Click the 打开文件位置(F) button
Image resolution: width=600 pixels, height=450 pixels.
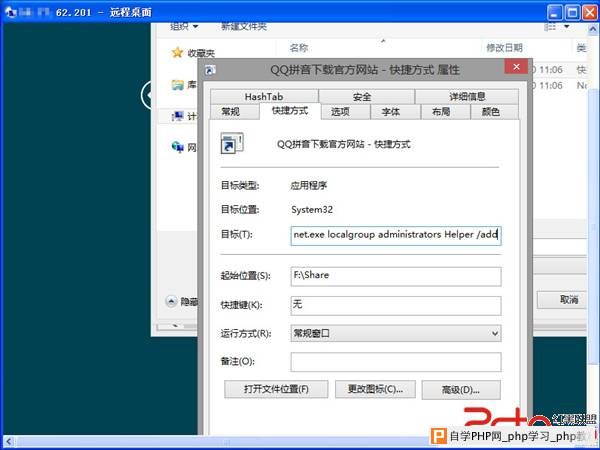[x=276, y=390]
